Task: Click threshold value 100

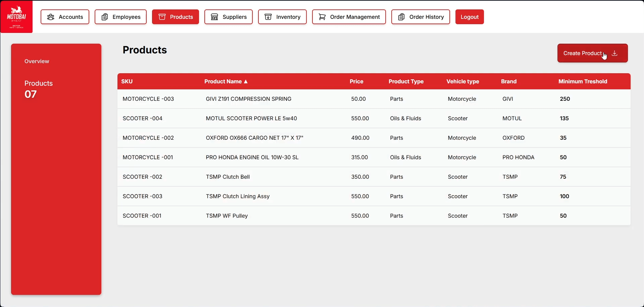Action: click(x=564, y=196)
